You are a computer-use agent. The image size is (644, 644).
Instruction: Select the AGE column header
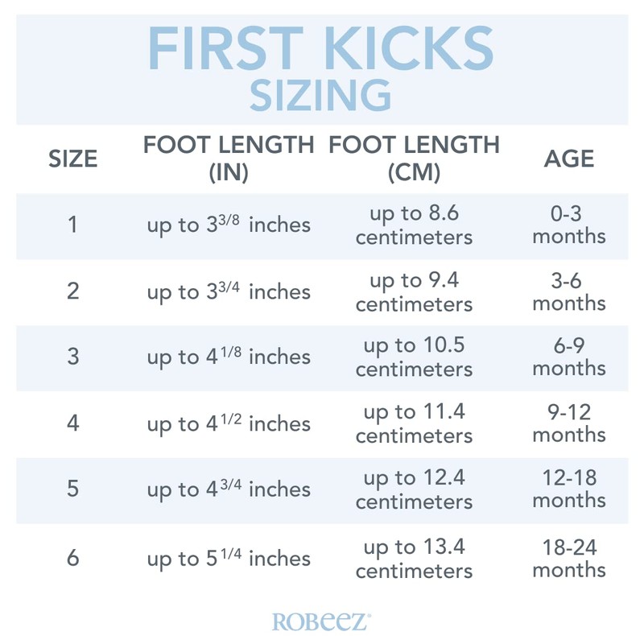tap(569, 159)
